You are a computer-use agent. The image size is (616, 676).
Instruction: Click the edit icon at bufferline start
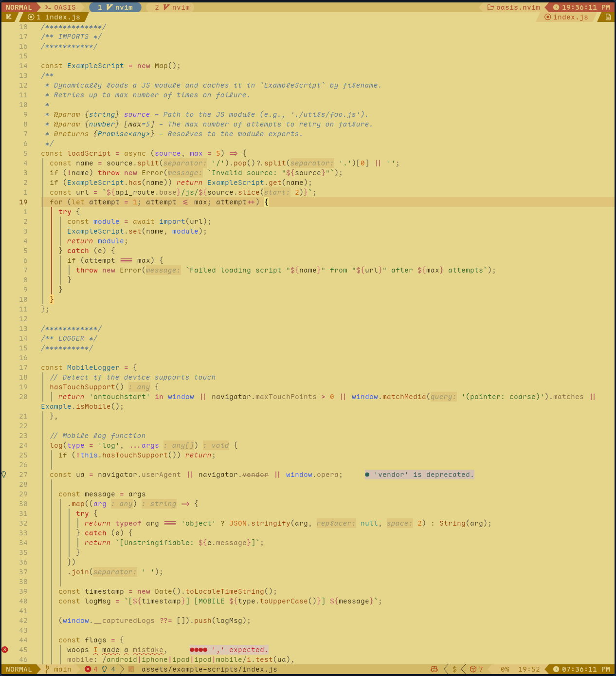pyautogui.click(x=9, y=17)
